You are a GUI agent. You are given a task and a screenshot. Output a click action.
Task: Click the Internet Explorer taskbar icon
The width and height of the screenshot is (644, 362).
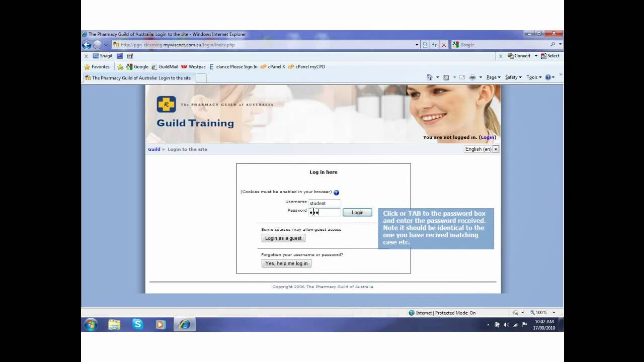coord(185,325)
